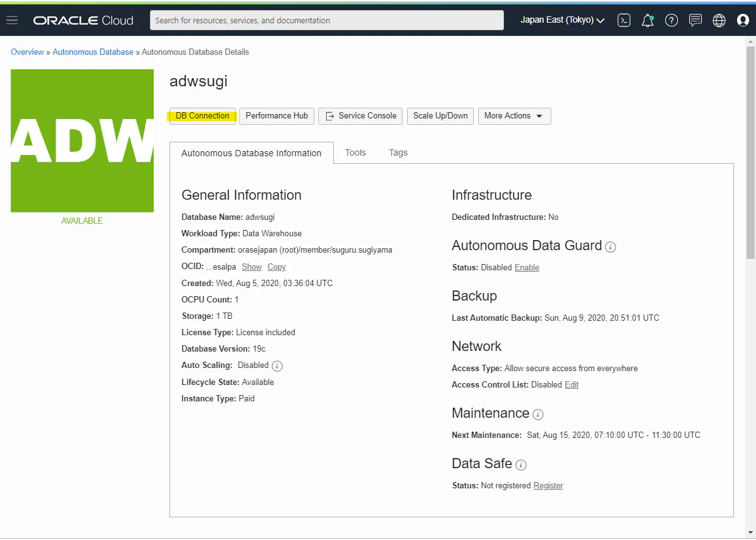This screenshot has height=540, width=756.
Task: Expand the Japan East (Tokyo) region selector
Action: click(x=563, y=20)
